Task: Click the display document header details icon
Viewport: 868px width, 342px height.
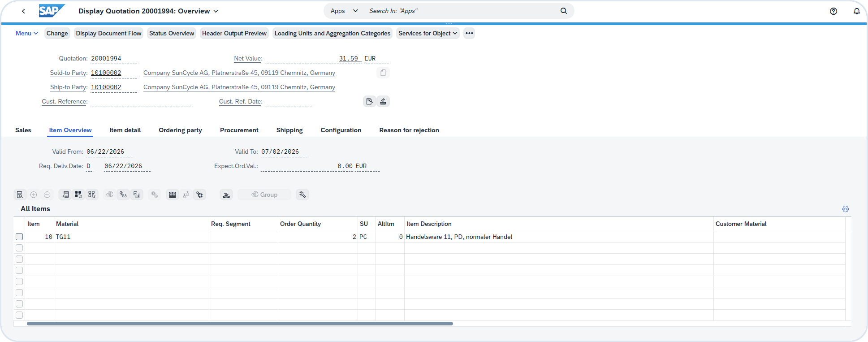Action: [369, 101]
